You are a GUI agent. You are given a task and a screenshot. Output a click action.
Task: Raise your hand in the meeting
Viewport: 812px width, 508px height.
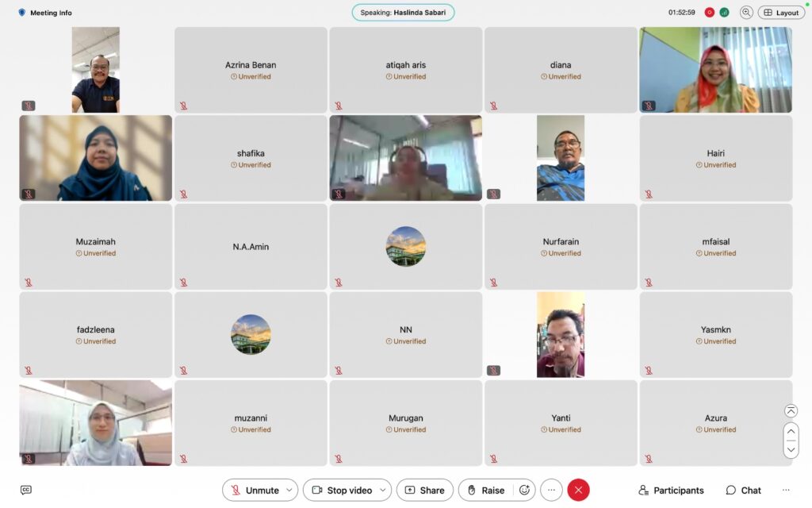click(x=485, y=491)
